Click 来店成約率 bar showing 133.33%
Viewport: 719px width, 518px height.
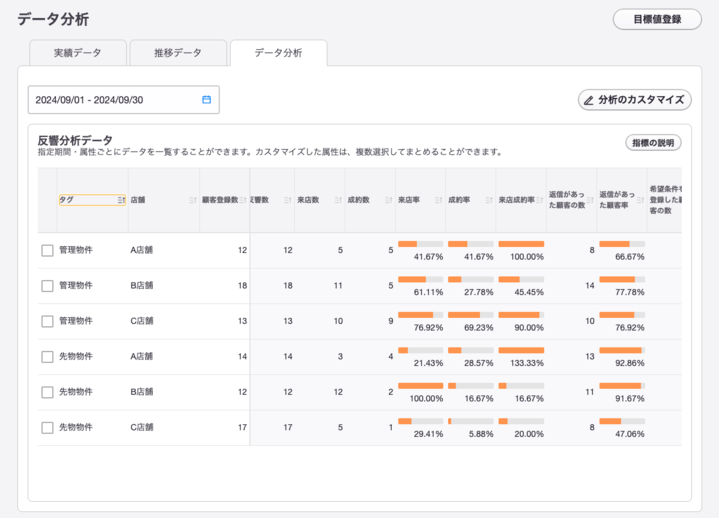click(521, 350)
